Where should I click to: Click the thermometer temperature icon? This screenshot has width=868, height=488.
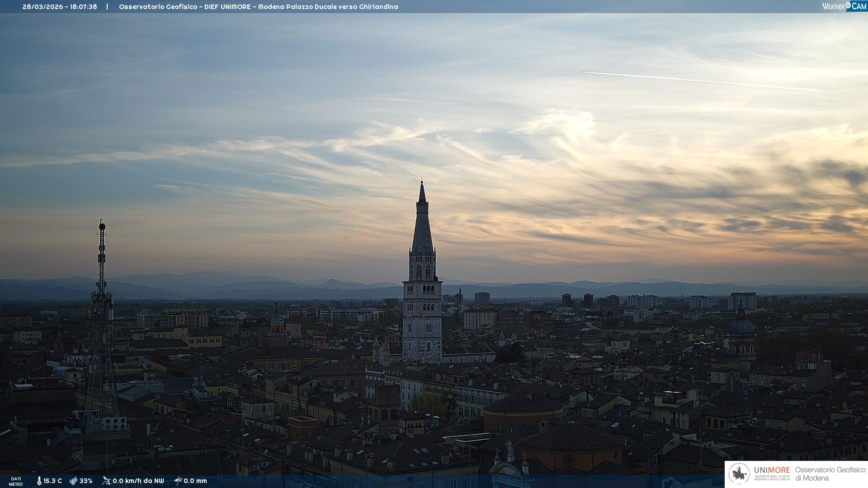point(39,481)
